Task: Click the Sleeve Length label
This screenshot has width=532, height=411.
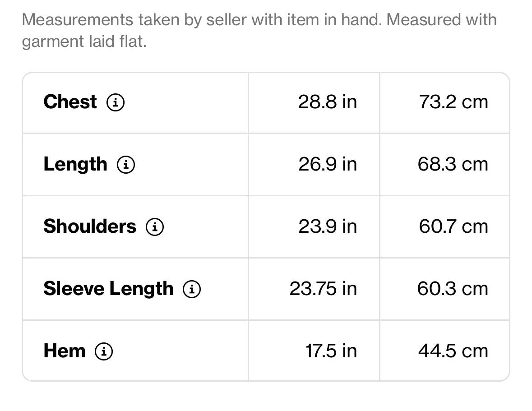Action: [x=109, y=289]
